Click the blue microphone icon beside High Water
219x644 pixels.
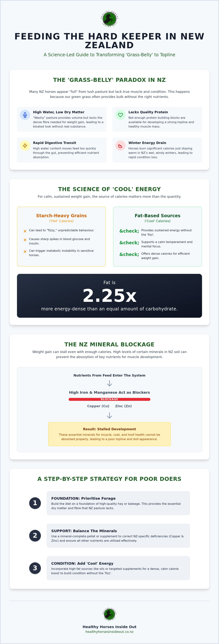[x=25, y=115]
